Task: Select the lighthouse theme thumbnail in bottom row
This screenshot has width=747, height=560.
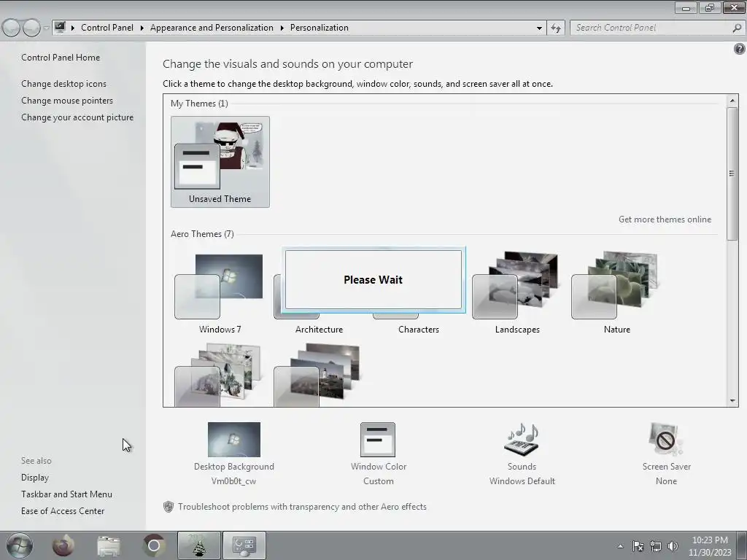Action: click(317, 376)
